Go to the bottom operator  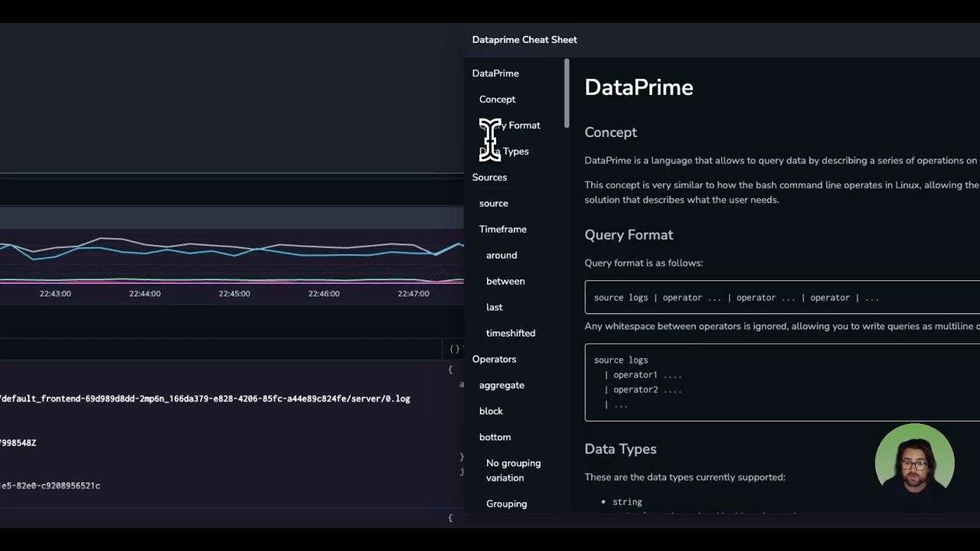(x=495, y=438)
